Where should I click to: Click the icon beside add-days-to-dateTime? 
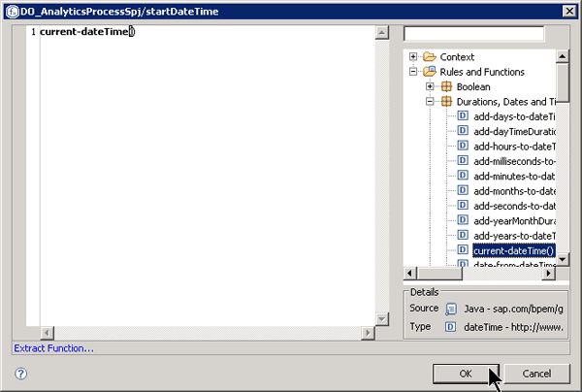pos(463,115)
